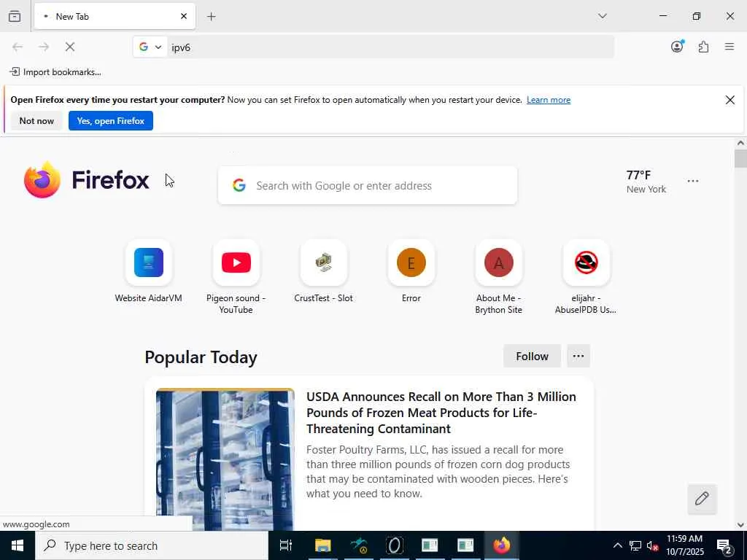747x560 pixels.
Task: Open the Learn more link
Action: (549, 100)
